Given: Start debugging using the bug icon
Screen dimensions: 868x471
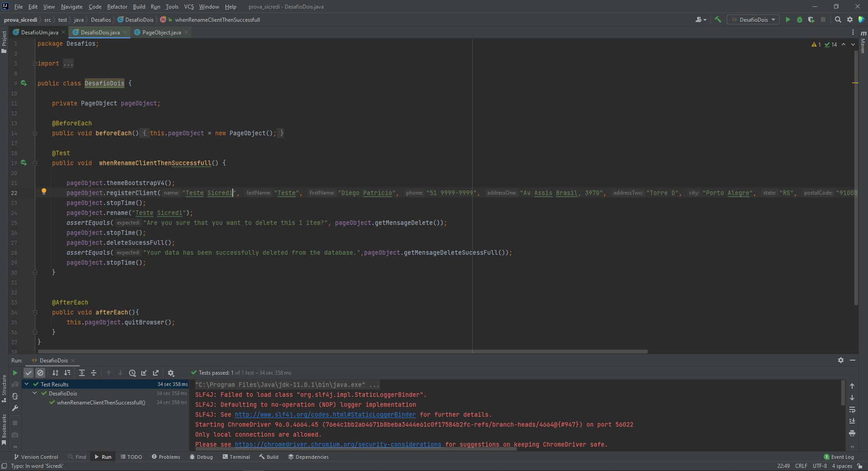Looking at the screenshot, I should coord(800,19).
